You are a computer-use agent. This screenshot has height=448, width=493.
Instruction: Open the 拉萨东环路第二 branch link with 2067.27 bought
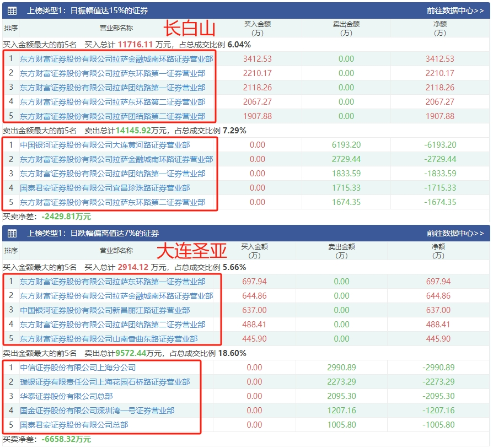coord(112,102)
